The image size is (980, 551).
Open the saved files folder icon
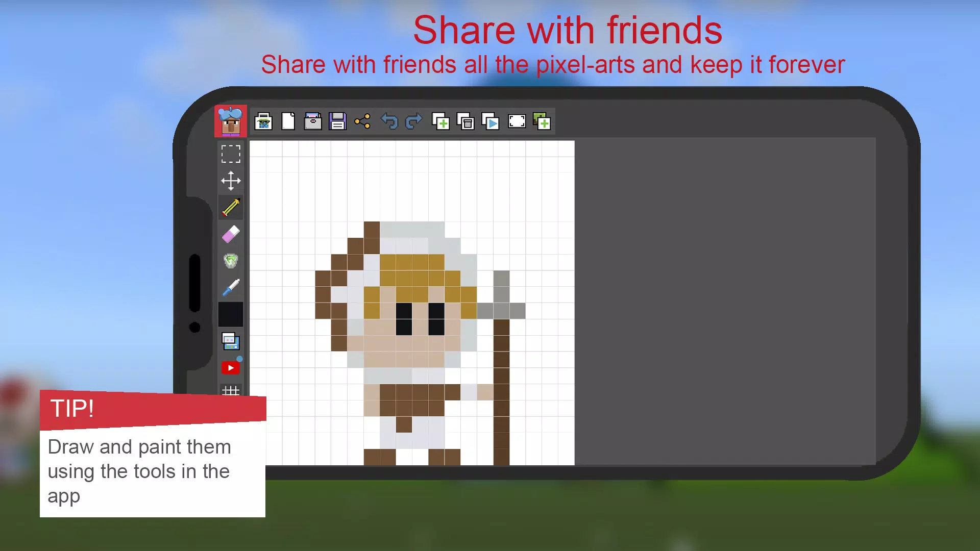click(x=313, y=121)
